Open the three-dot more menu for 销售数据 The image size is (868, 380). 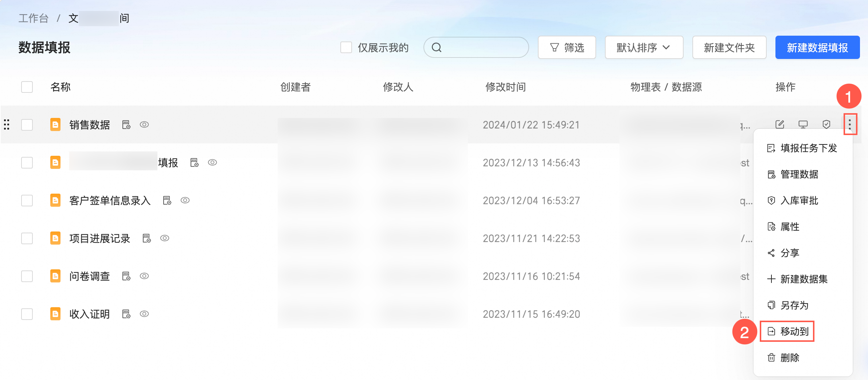(x=850, y=124)
